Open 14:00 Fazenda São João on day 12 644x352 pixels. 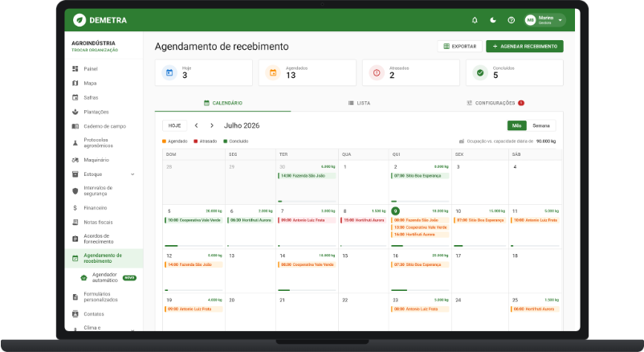[x=194, y=264]
